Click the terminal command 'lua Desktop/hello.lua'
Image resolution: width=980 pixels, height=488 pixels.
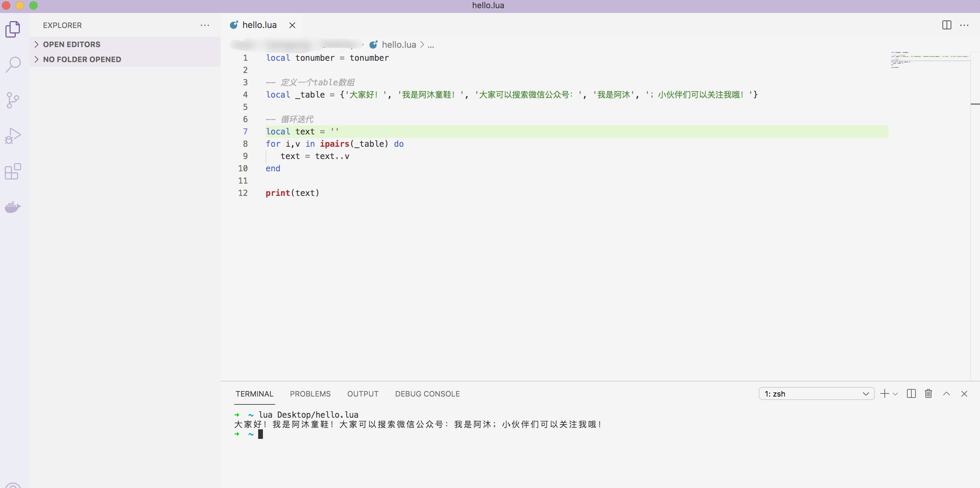pyautogui.click(x=309, y=415)
